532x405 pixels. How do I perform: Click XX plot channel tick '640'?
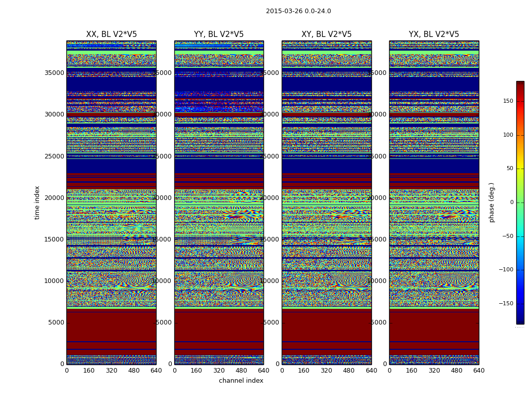tap(156, 371)
